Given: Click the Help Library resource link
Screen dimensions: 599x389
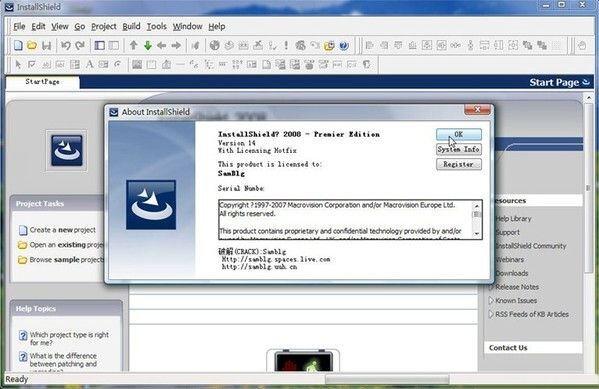Looking at the screenshot, I should click(513, 219).
